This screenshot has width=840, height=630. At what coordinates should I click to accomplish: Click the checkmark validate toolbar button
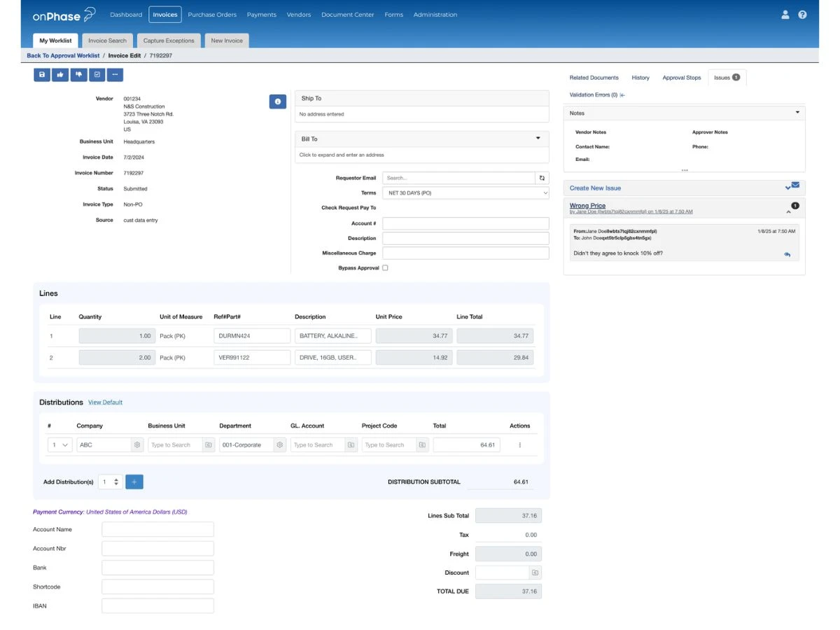click(x=97, y=74)
